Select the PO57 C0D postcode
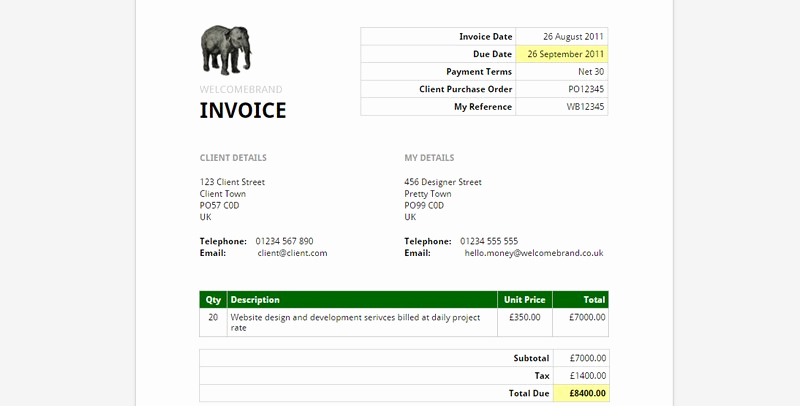This screenshot has width=800, height=406. [x=219, y=206]
